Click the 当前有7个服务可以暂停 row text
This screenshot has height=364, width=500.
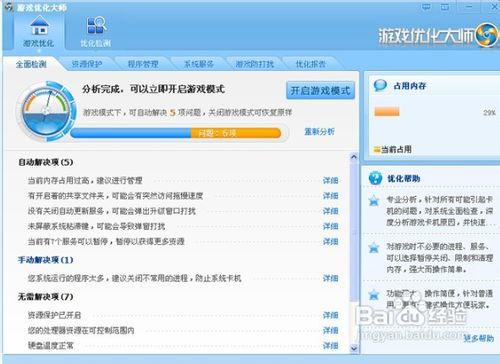pyautogui.click(x=106, y=241)
